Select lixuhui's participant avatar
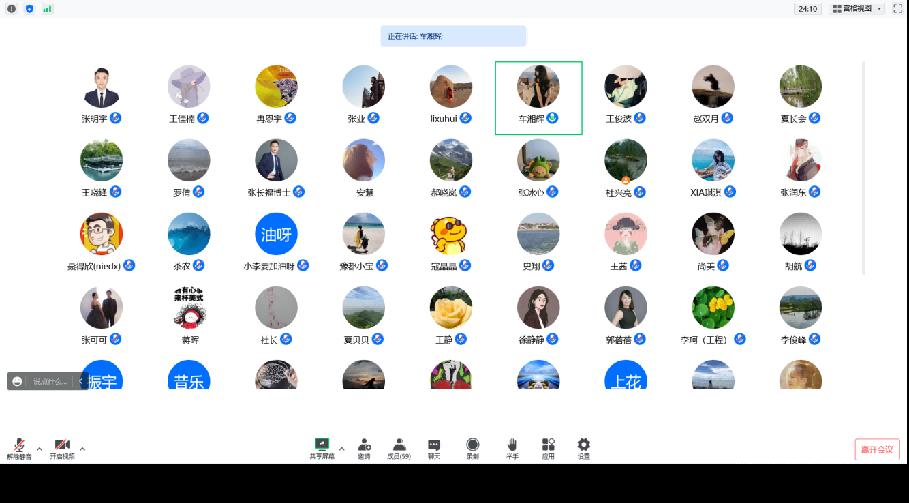This screenshot has width=909, height=503. click(x=451, y=87)
